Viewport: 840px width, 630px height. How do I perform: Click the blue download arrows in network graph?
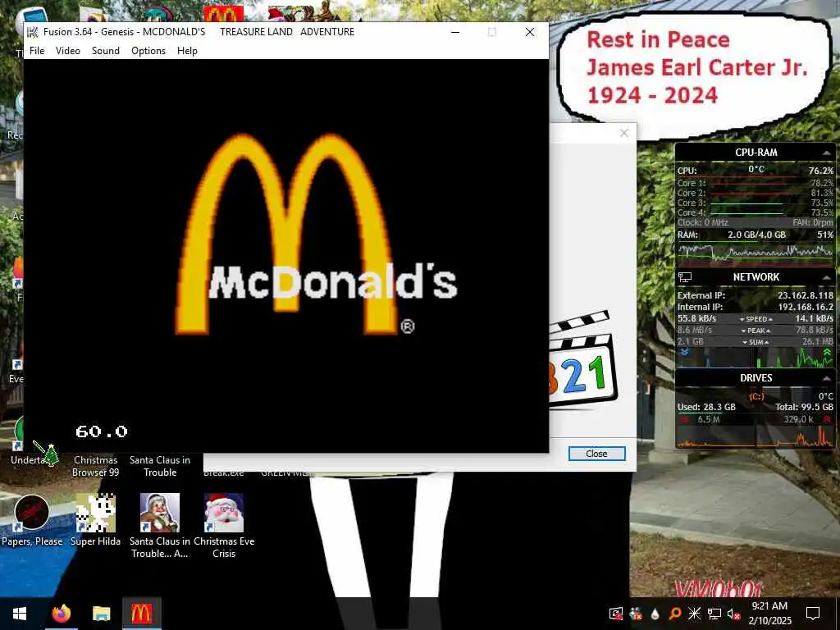(x=684, y=352)
